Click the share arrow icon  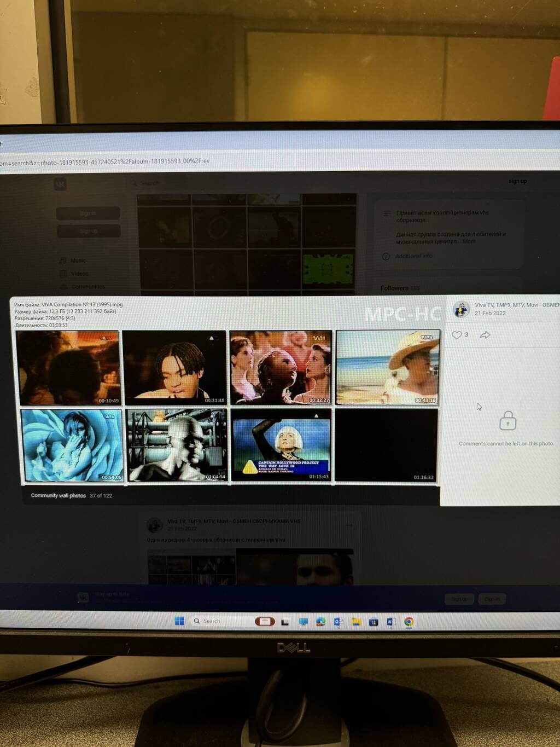click(485, 335)
